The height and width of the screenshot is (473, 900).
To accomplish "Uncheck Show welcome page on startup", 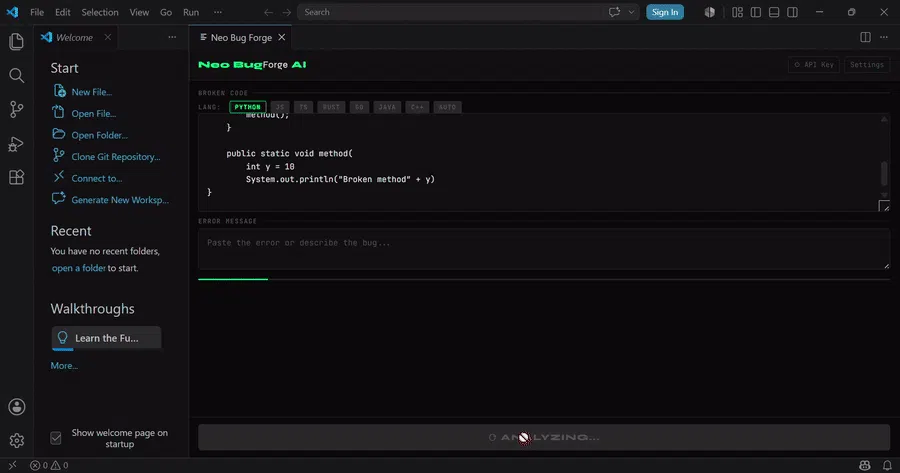I will pos(56,438).
